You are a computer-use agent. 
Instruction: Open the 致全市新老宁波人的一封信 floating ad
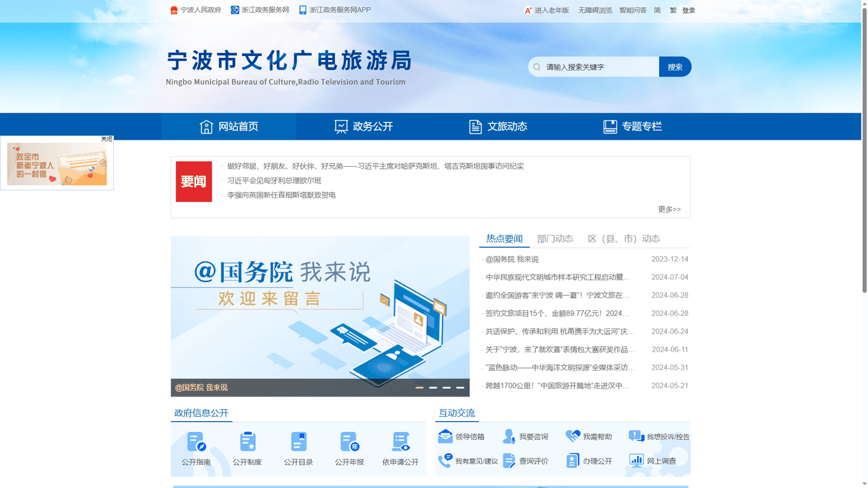(x=57, y=164)
